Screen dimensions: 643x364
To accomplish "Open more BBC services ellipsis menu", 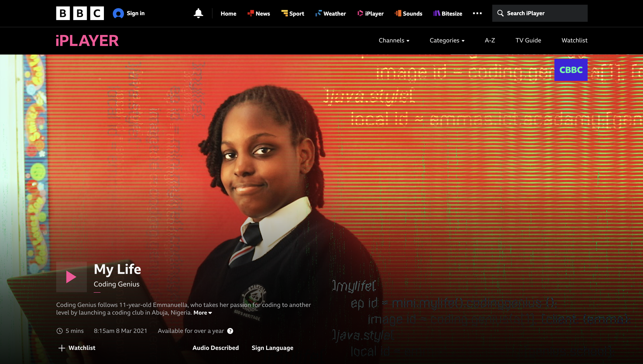I will (477, 13).
